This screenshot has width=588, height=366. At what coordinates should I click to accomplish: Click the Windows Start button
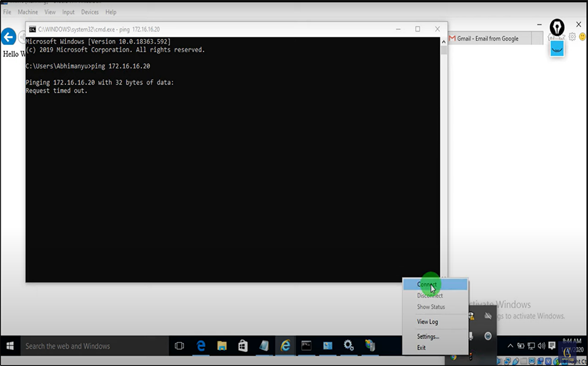[x=10, y=346]
